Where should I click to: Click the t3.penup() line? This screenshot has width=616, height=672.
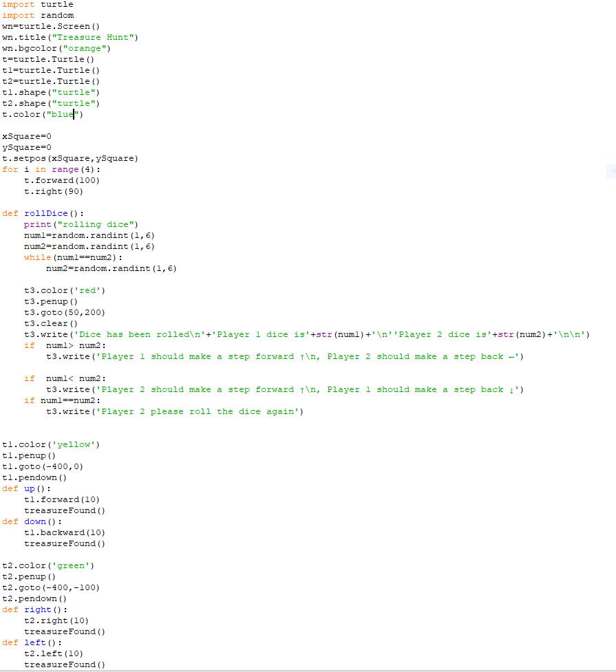[x=51, y=302]
